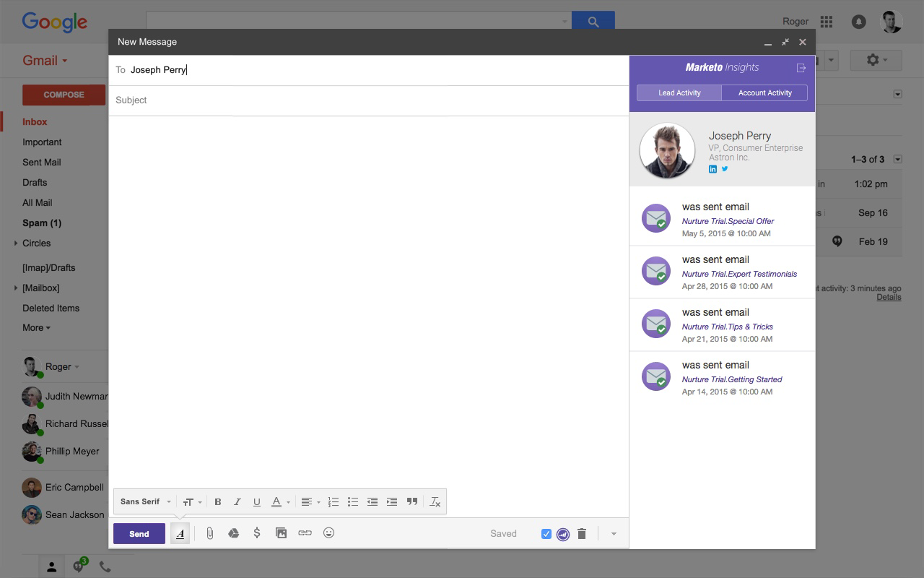The image size is (924, 578).
Task: Discard the draft with the trash icon
Action: click(x=581, y=534)
